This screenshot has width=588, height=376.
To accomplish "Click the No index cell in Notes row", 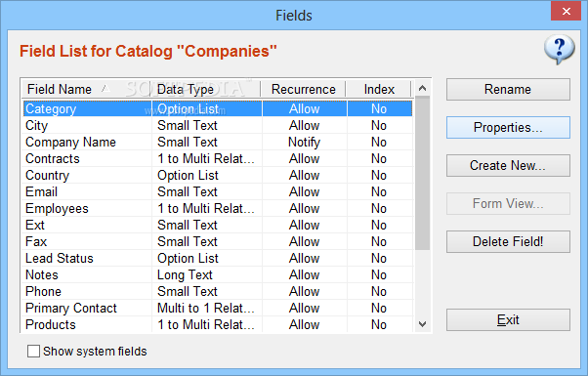I will (379, 274).
